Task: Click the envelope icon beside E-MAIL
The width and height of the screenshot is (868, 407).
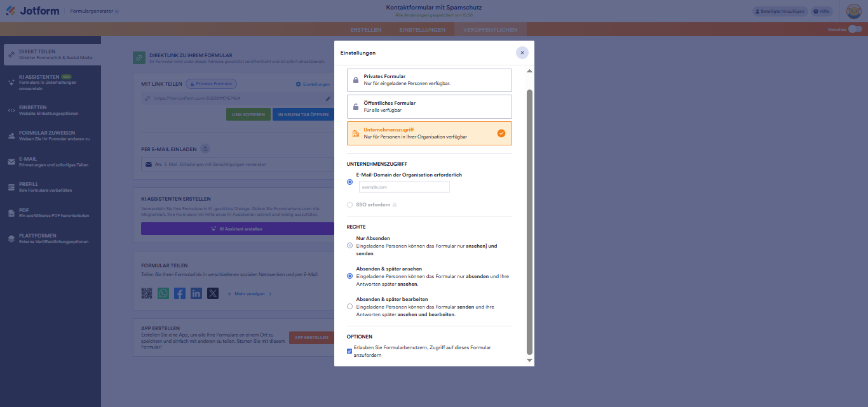Action: [x=11, y=161]
